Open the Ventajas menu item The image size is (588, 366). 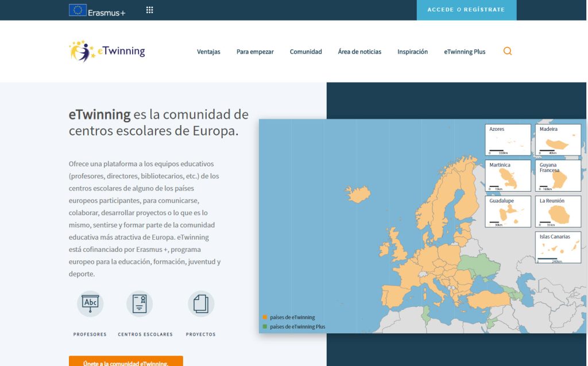coord(208,52)
